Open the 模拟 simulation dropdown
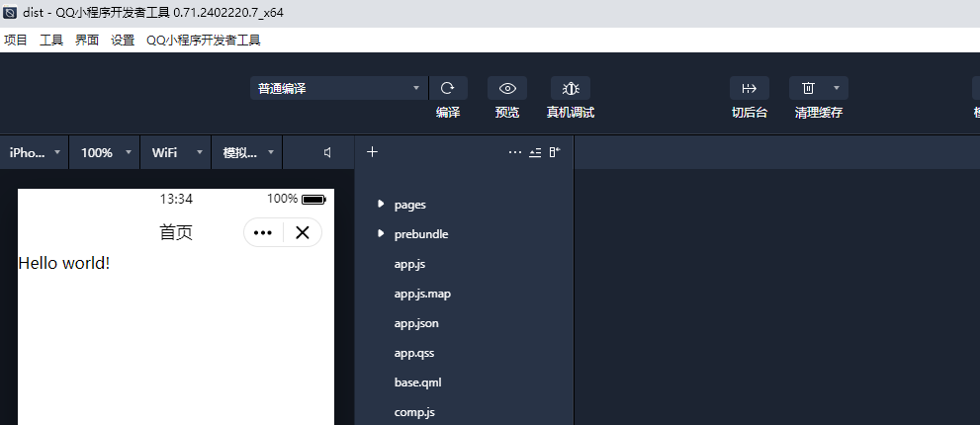The image size is (980, 425). tap(248, 152)
